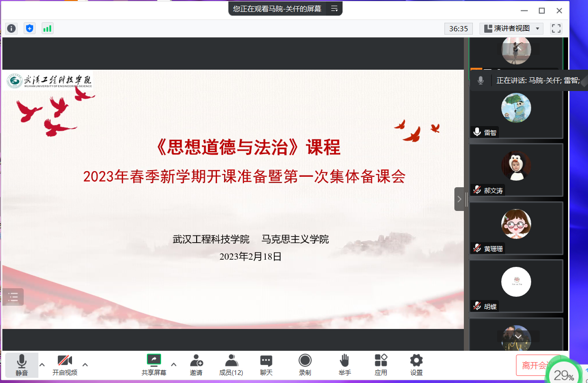Open 设置 settings gear
Viewport: 588px width, 383px height.
pyautogui.click(x=416, y=365)
